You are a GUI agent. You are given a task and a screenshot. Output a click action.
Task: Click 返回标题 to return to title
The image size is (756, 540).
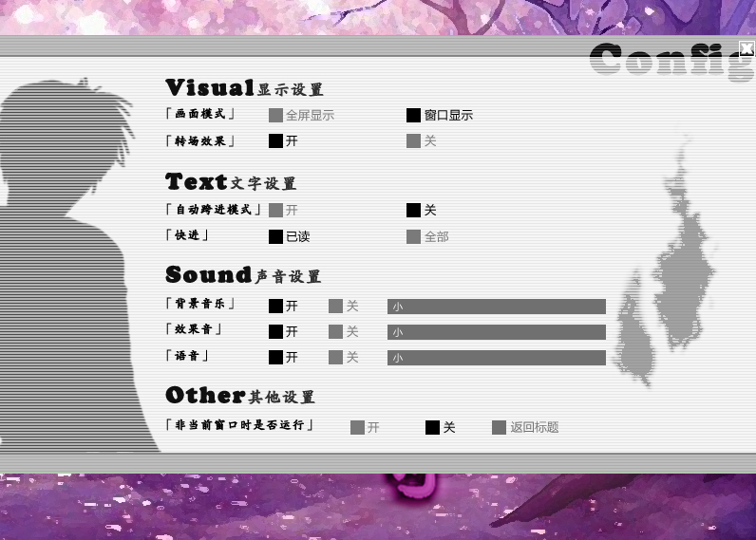[x=525, y=427]
